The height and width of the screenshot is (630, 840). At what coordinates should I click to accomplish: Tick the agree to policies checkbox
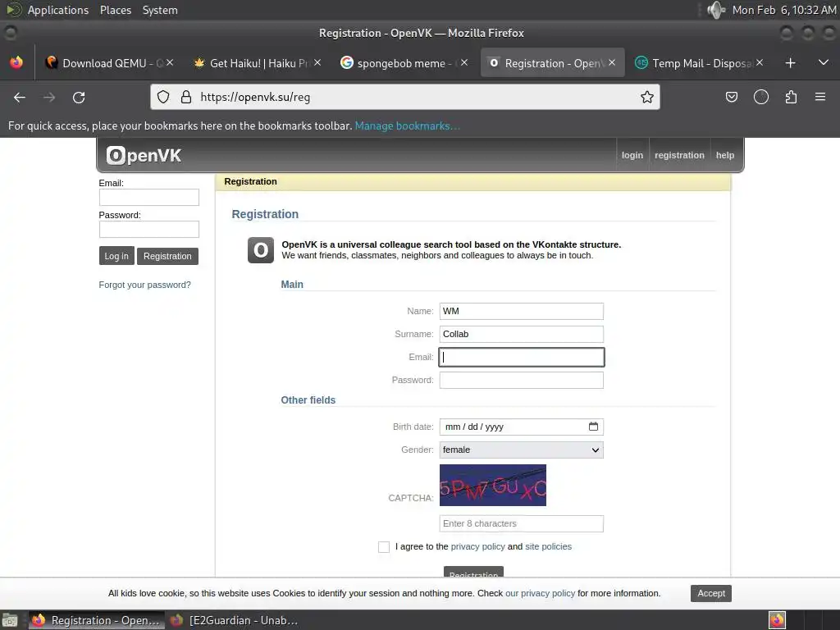384,547
